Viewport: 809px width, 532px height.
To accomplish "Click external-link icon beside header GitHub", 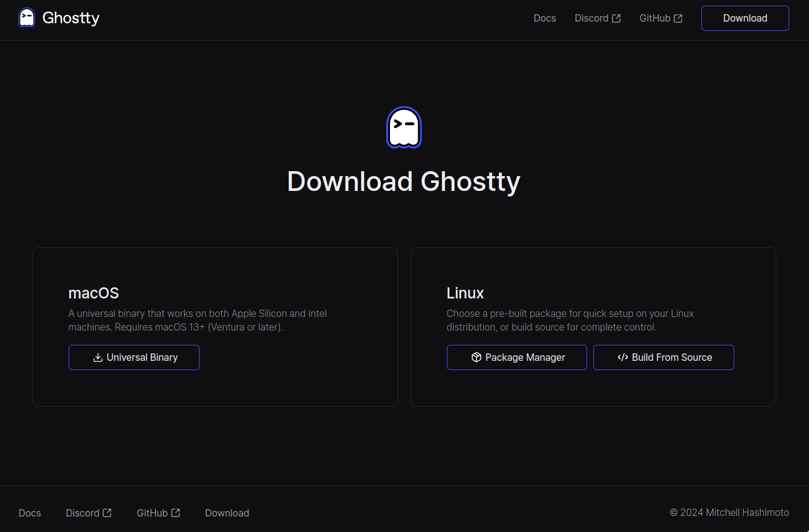I will (678, 19).
